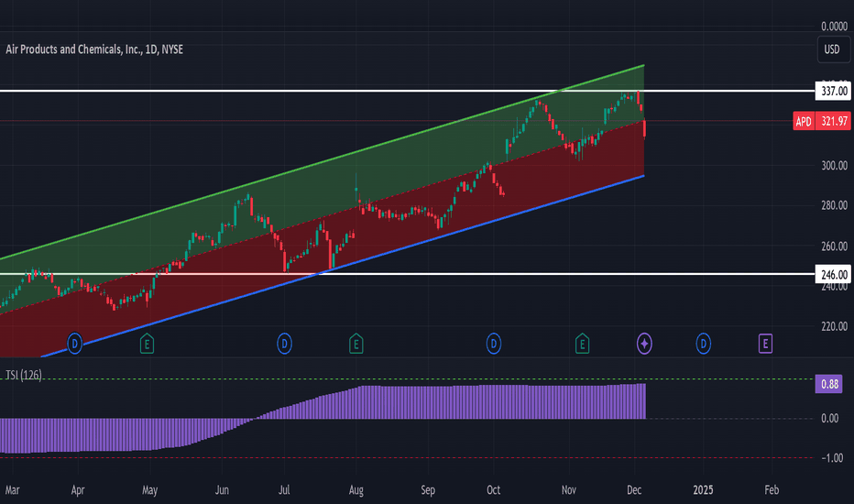Click the purple star event marker in December
Image resolution: width=854 pixels, height=504 pixels.
(644, 344)
